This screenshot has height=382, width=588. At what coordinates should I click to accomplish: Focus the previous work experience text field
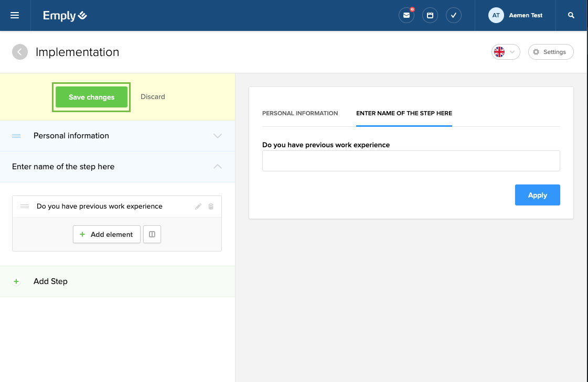411,161
